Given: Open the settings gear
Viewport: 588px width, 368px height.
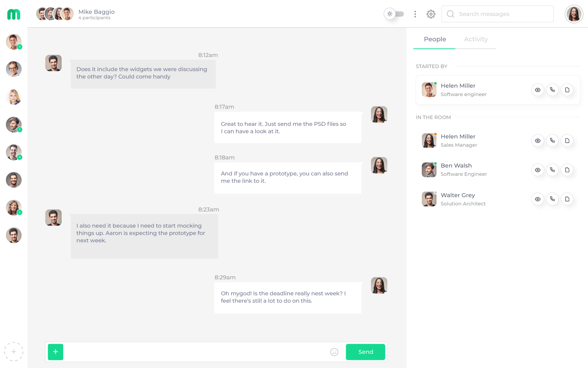Looking at the screenshot, I should [431, 14].
